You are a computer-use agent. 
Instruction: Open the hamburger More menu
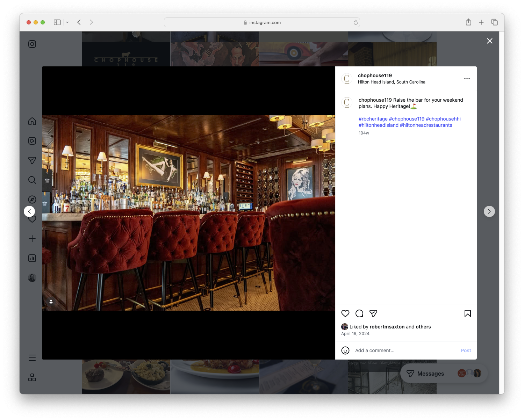[x=32, y=357]
